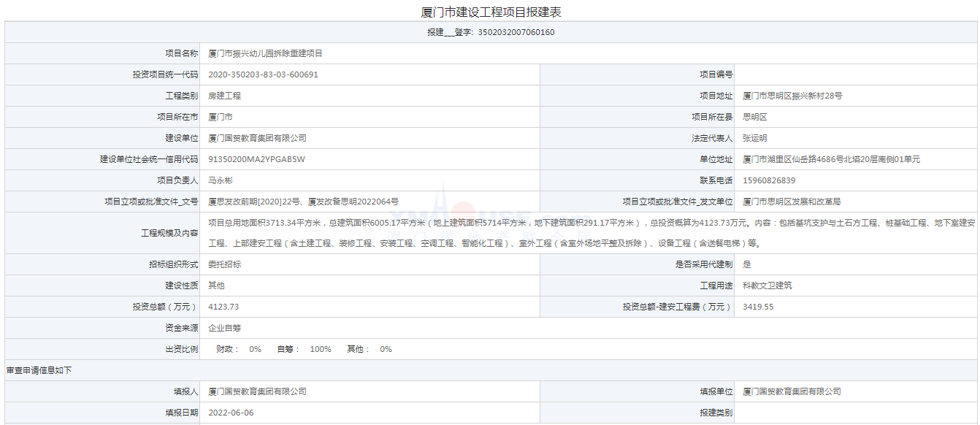The image size is (980, 425).
Task: Click the unit address in 湖里区仙岳路
Action: (x=831, y=159)
